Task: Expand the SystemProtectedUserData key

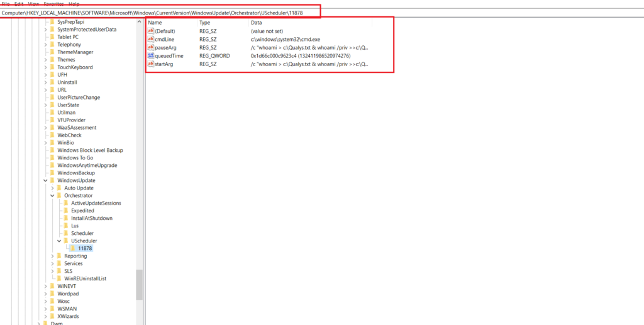Action: pos(45,30)
